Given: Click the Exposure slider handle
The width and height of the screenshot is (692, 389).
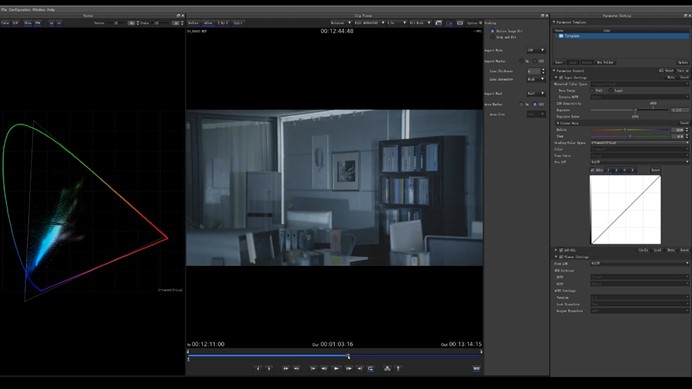Looking at the screenshot, I should click(636, 110).
